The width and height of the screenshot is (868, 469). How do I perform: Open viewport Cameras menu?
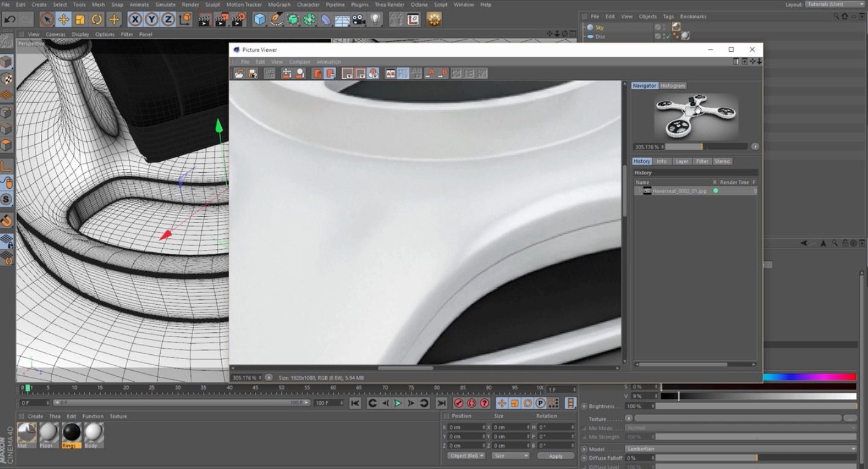(56, 34)
